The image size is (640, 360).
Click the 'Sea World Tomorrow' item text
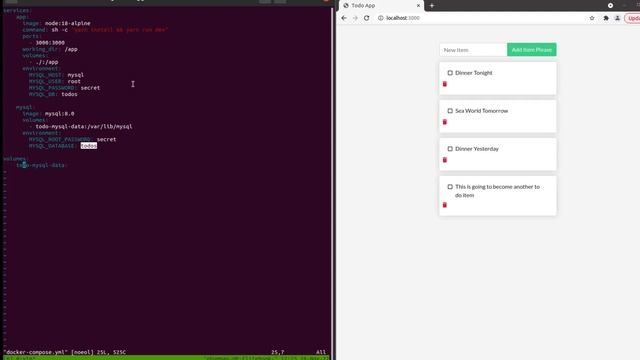click(481, 111)
